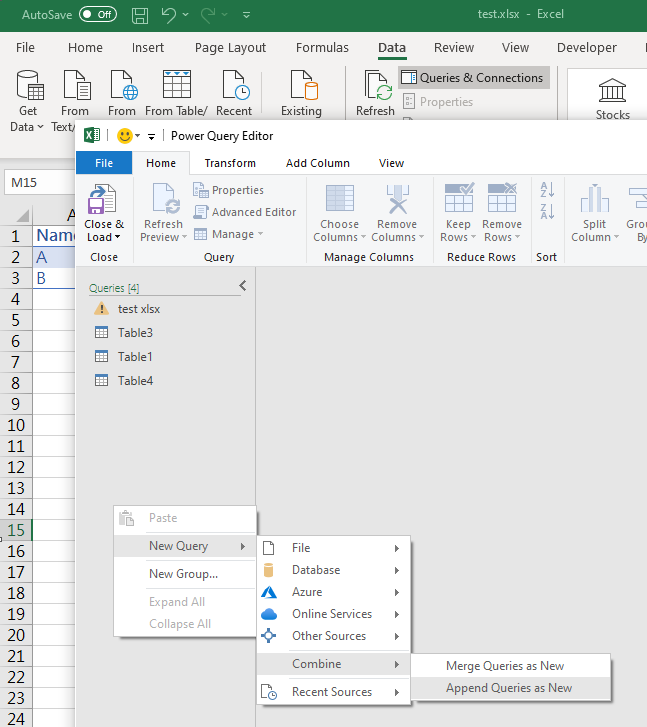Open the Undo history dropdown arrow
This screenshot has width=647, height=727.
point(186,15)
